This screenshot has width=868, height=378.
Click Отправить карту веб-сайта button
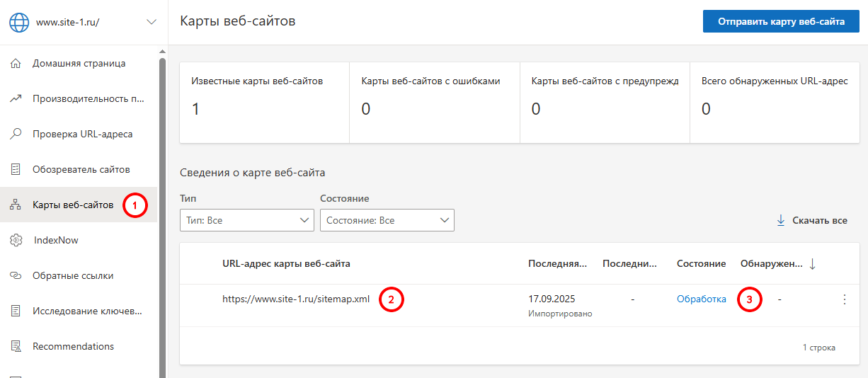(781, 21)
